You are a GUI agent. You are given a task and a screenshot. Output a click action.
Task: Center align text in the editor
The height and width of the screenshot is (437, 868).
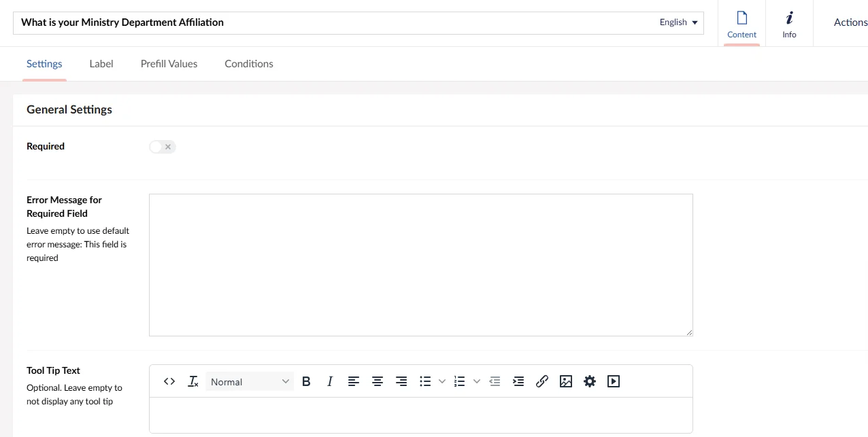[378, 381]
